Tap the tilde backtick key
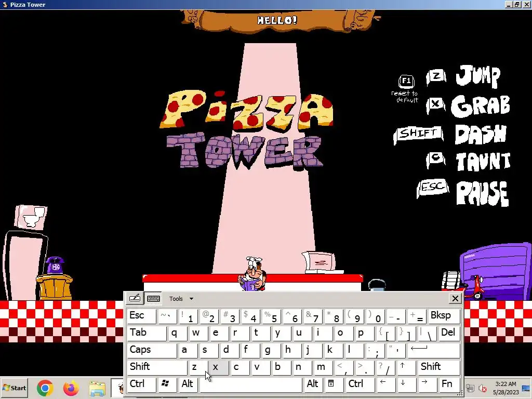Viewport: 532px width, 399px height. [x=168, y=316]
